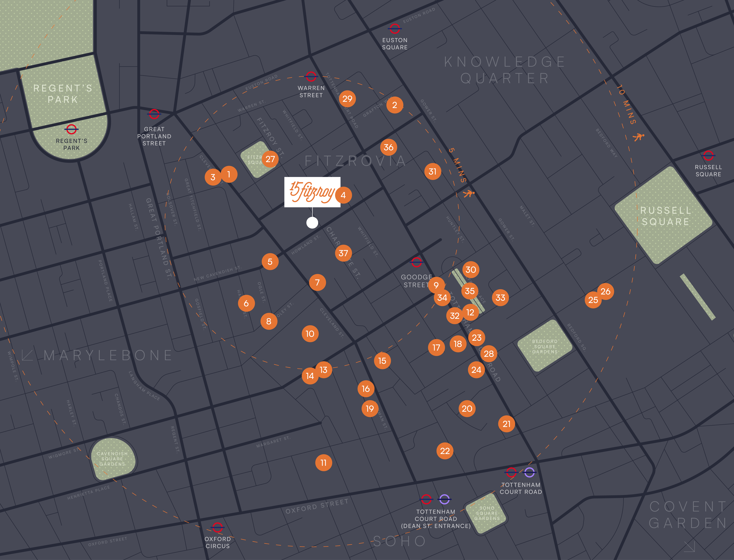Image resolution: width=734 pixels, height=560 pixels.
Task: Click the Russell Square tube station icon
Action: tap(708, 155)
